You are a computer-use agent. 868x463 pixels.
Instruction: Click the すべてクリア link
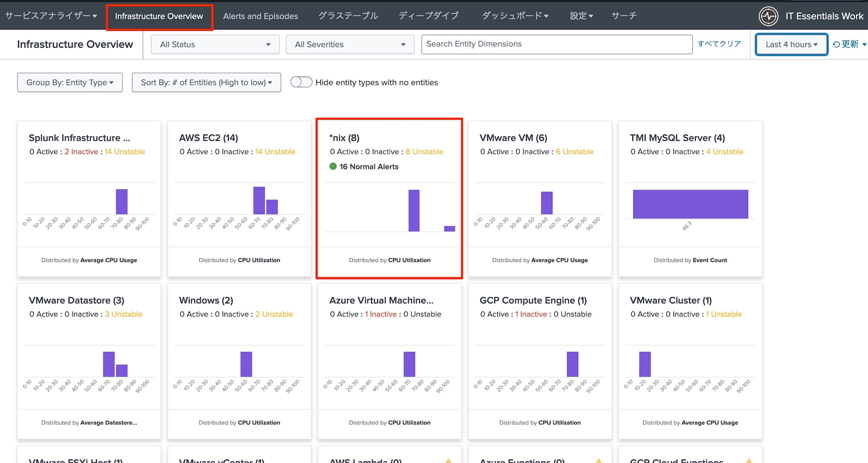click(719, 44)
